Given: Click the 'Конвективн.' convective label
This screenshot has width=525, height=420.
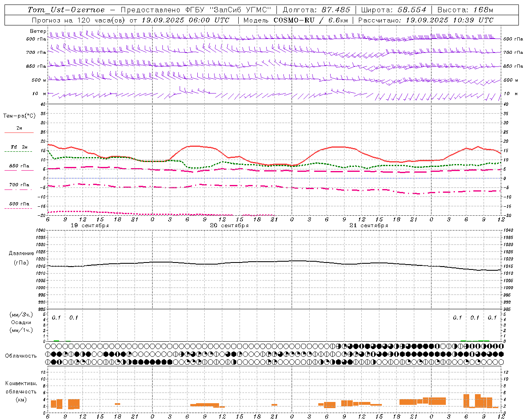Looking at the screenshot, I should (x=21, y=383).
